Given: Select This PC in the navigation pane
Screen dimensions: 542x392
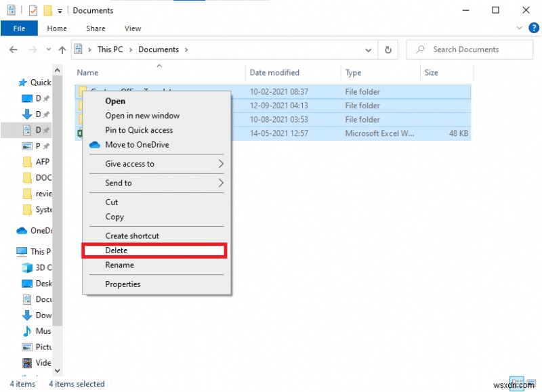Looking at the screenshot, I should coord(34,251).
